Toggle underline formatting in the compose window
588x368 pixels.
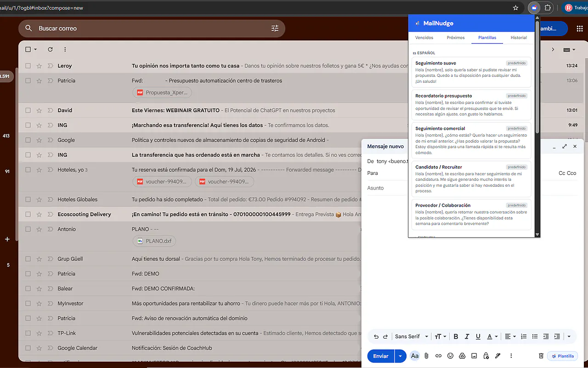tap(478, 337)
